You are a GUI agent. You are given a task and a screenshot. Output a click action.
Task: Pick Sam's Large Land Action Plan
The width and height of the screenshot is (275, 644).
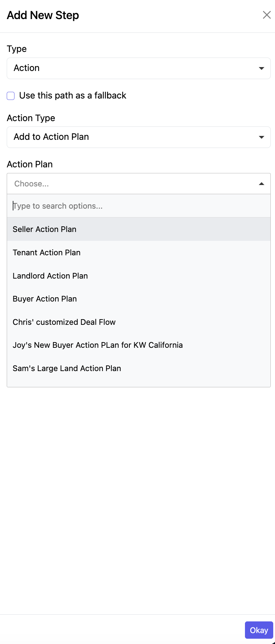click(67, 368)
